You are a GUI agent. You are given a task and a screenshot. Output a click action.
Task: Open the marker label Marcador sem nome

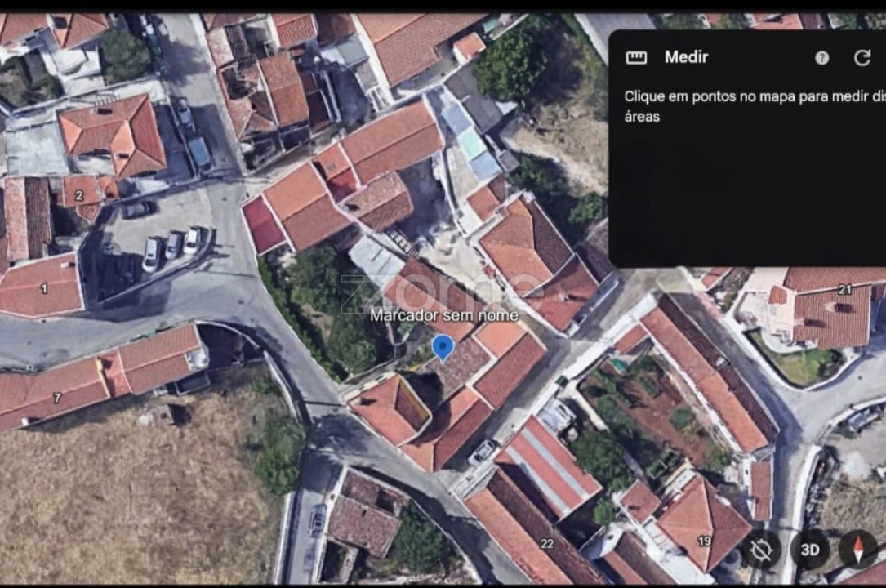[445, 314]
